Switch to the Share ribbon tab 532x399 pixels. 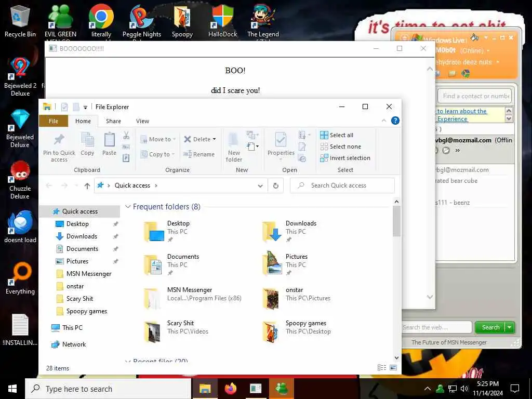[113, 121]
